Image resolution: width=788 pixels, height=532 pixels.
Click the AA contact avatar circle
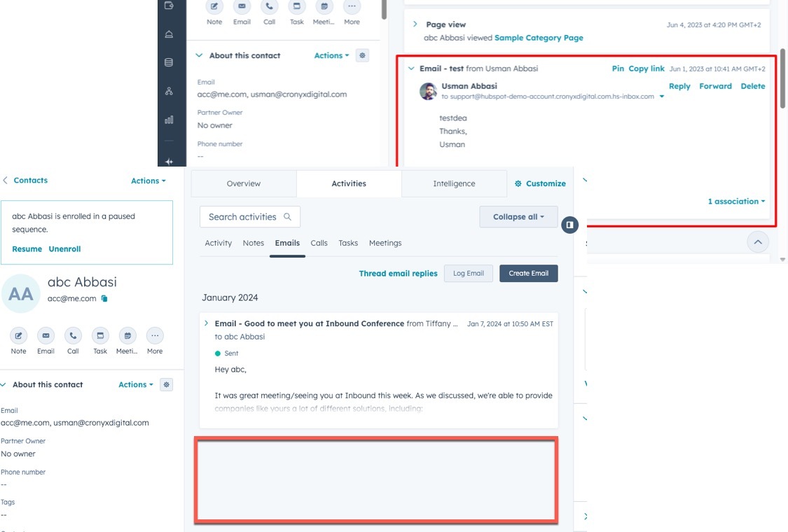click(x=21, y=294)
